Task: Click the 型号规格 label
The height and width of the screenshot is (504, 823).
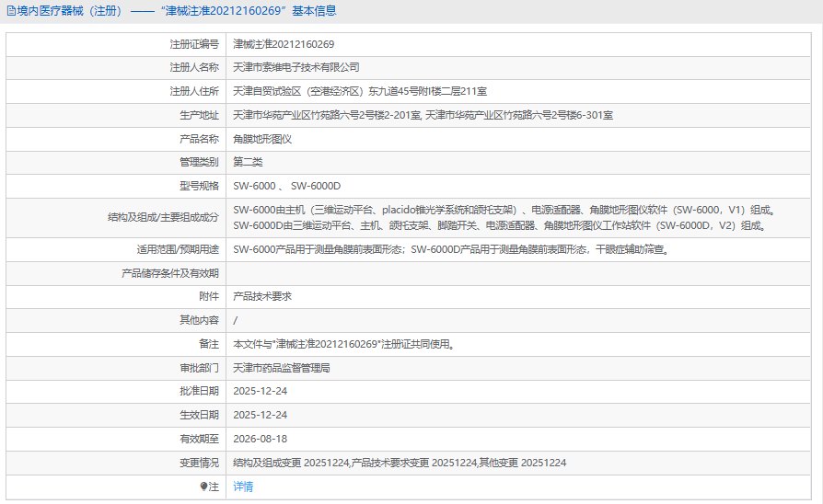Action: pyautogui.click(x=199, y=186)
